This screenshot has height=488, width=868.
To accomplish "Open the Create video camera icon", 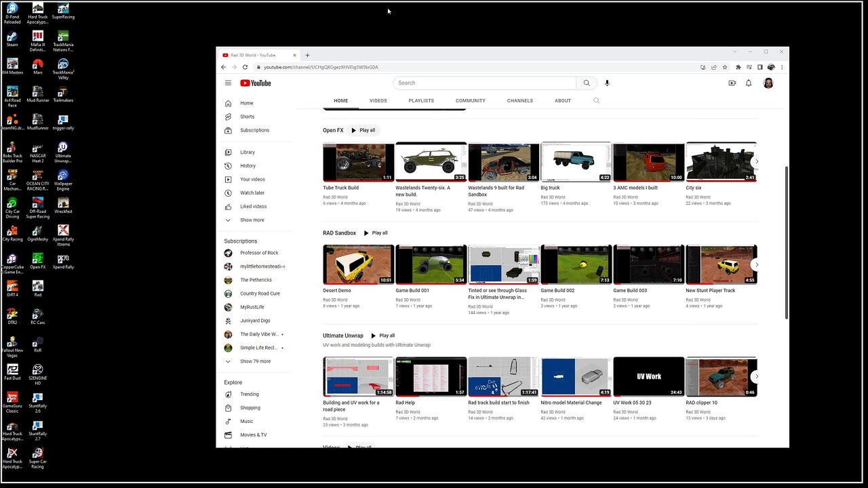I will pyautogui.click(x=732, y=83).
